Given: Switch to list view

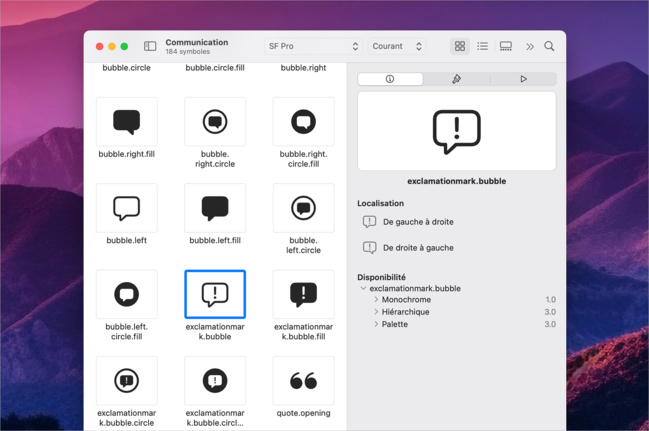Looking at the screenshot, I should (x=482, y=46).
